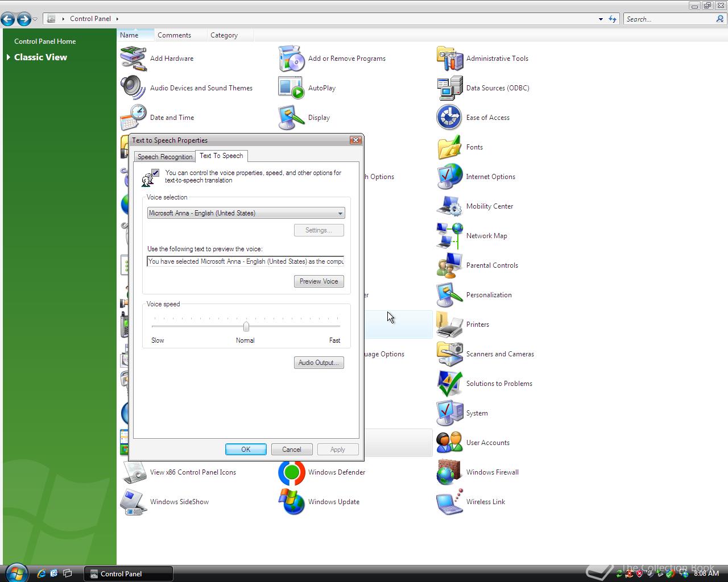Open the Audio Output settings button
Screen dimensions: 728x582
point(319,363)
